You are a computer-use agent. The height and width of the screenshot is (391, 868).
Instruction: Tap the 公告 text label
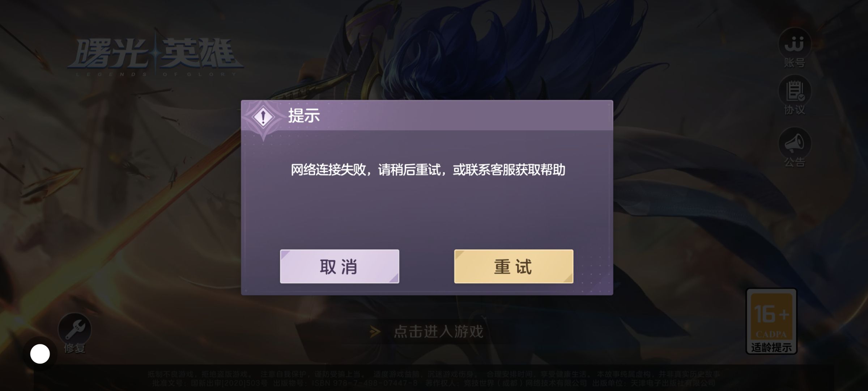point(795,162)
